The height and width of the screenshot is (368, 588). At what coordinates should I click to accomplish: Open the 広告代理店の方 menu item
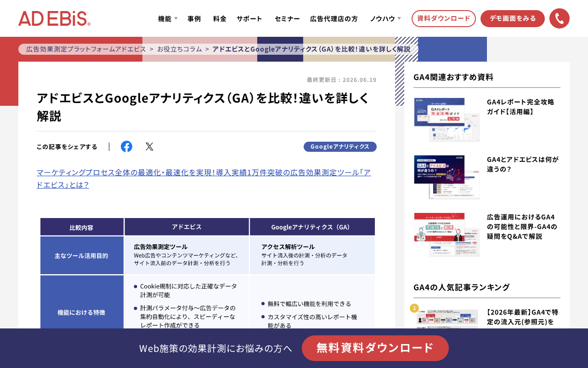pos(334,18)
